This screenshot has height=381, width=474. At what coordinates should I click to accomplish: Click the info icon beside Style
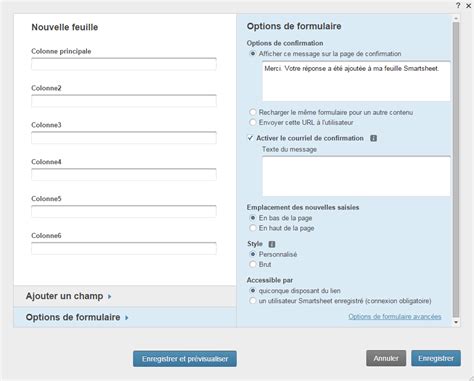(272, 244)
